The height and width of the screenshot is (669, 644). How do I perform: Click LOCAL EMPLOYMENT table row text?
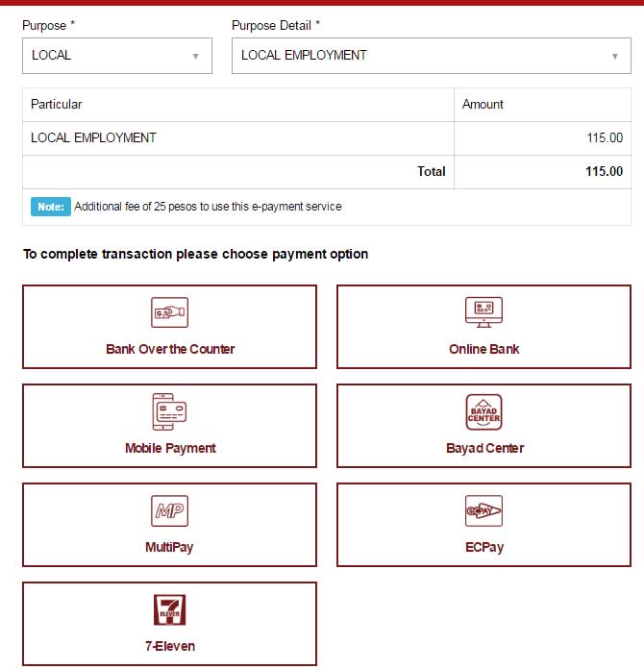[x=93, y=137]
